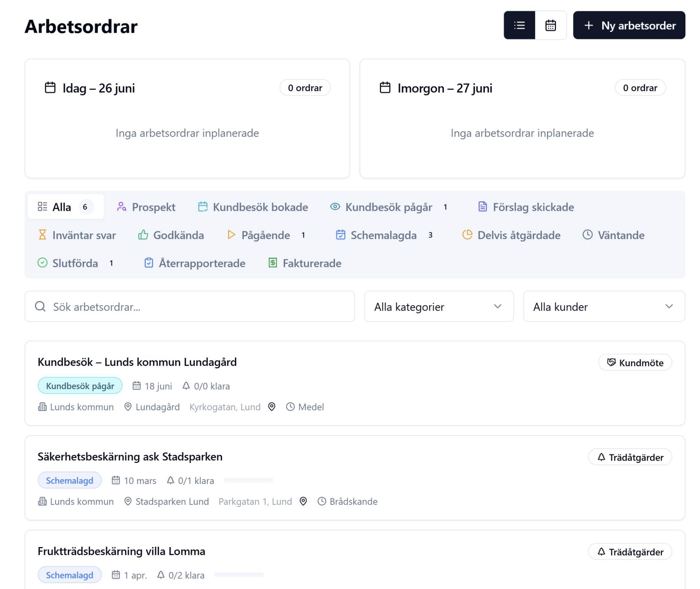Click the tree icon beside 0/2 klara
Screen dimensions: 700x589
coord(161,575)
